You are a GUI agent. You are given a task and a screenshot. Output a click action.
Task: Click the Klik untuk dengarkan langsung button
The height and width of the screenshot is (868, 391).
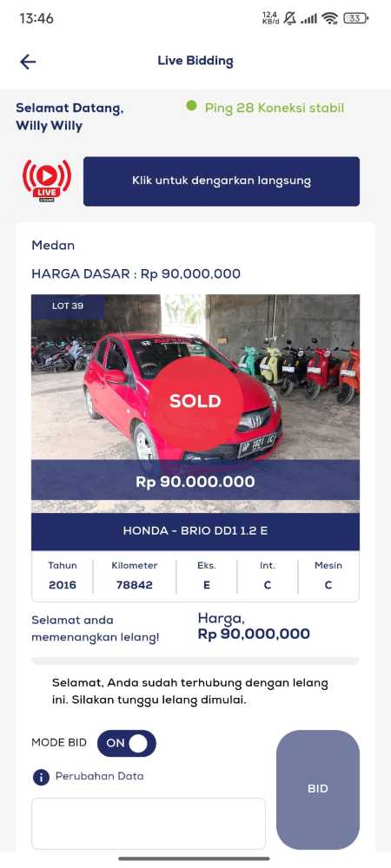(222, 181)
